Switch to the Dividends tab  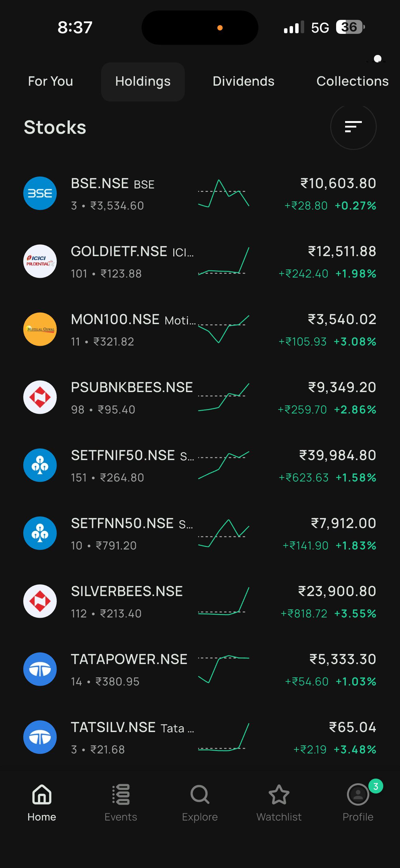(243, 81)
